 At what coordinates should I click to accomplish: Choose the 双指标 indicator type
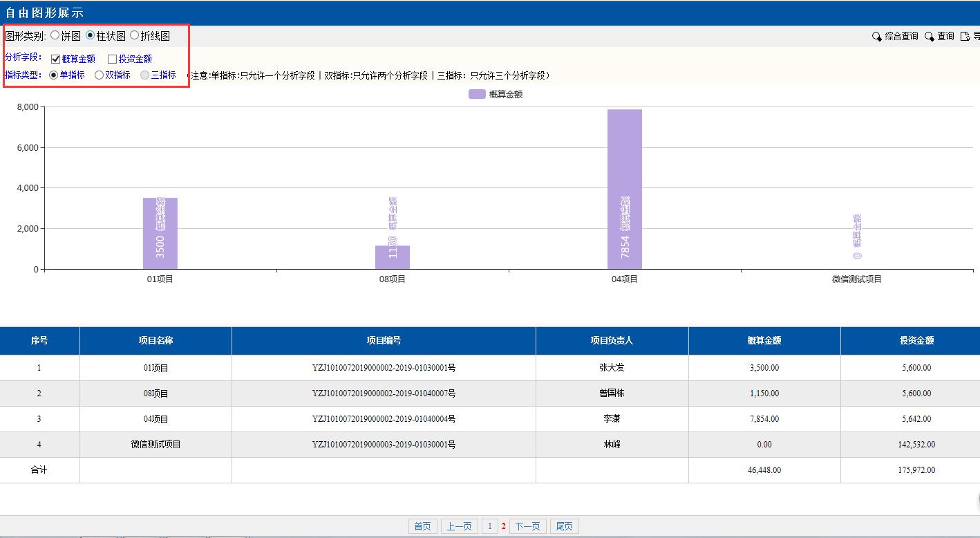click(100, 75)
